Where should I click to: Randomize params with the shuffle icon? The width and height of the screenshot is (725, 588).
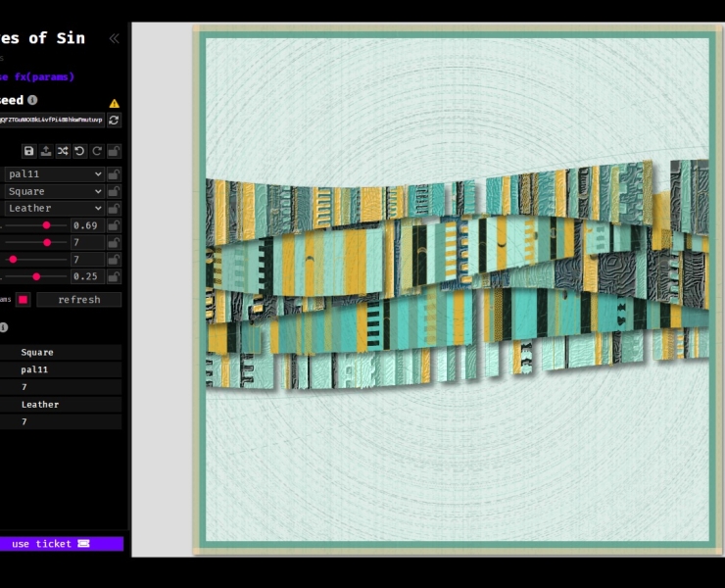pos(63,151)
